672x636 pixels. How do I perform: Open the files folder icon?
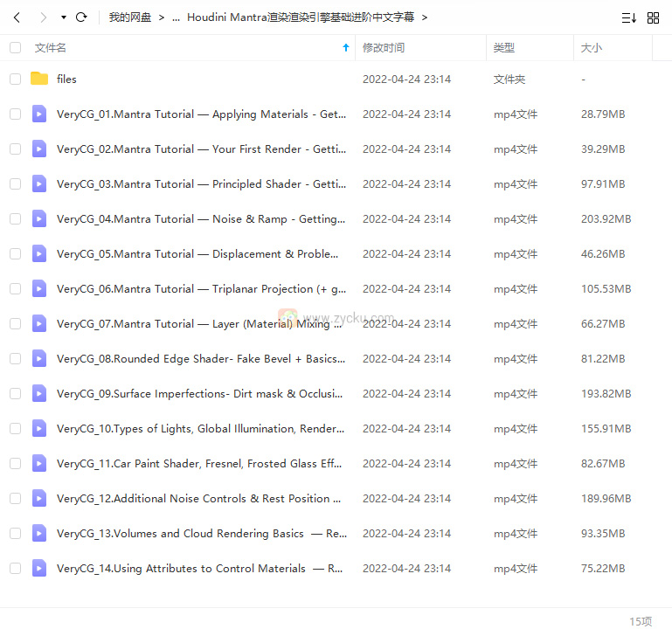click(x=39, y=79)
